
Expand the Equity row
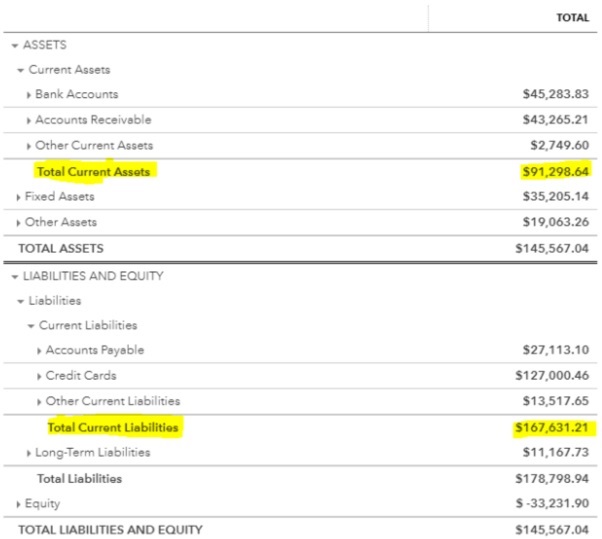tap(18, 504)
